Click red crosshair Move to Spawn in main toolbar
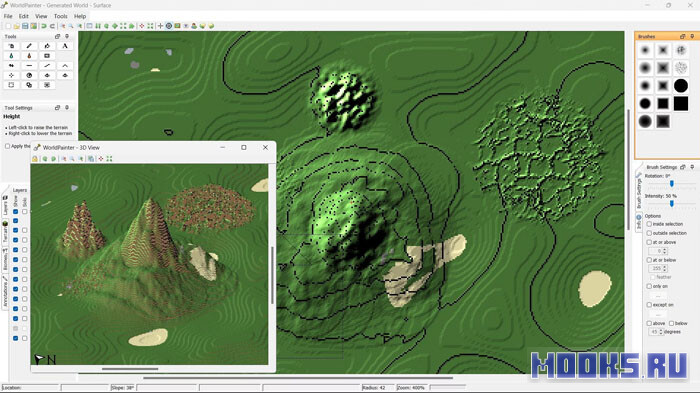Viewport: 700px width, 393px height. coord(142,26)
